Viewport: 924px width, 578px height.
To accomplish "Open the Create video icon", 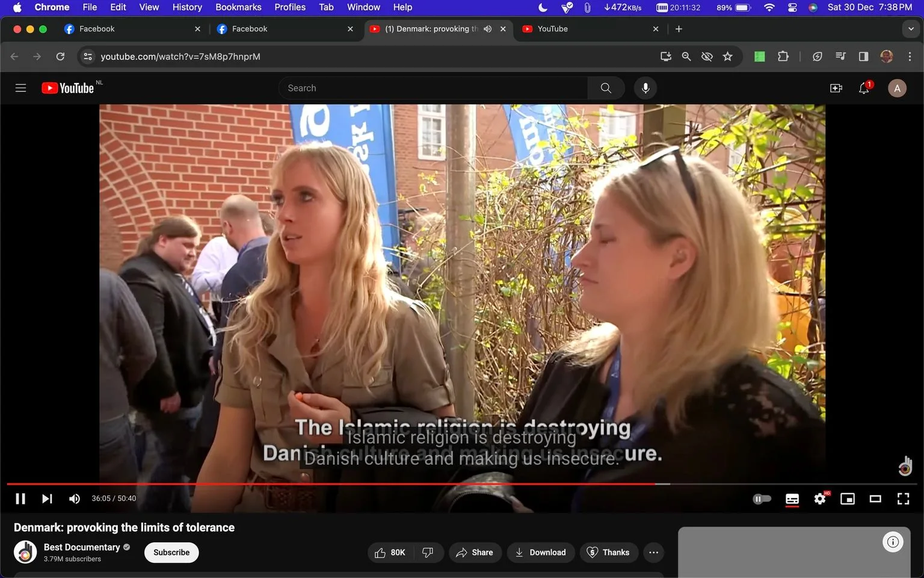I will pyautogui.click(x=836, y=88).
